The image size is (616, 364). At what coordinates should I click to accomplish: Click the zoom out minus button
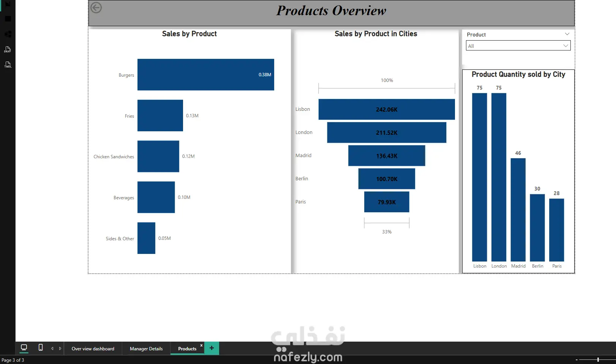coord(577,359)
